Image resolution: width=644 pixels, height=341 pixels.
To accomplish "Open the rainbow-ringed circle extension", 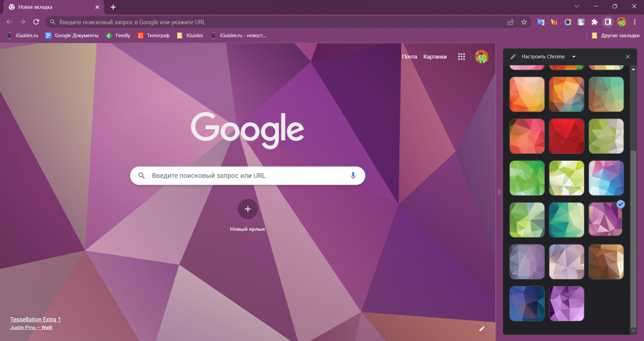I will click(567, 22).
